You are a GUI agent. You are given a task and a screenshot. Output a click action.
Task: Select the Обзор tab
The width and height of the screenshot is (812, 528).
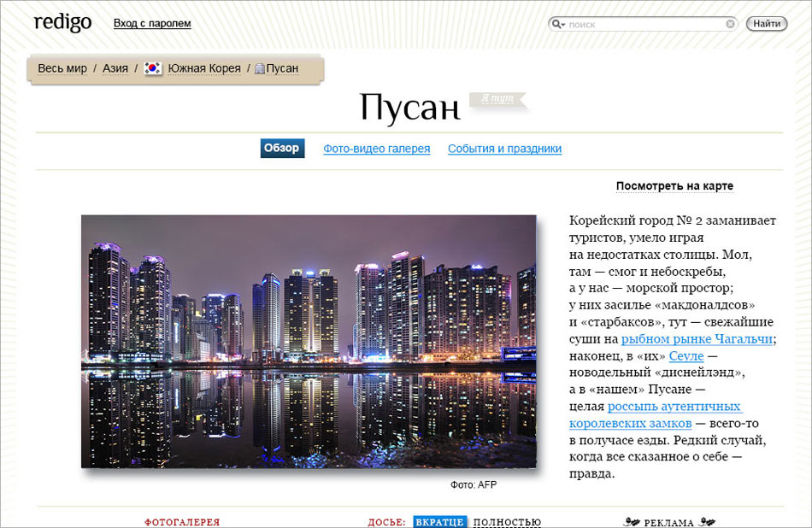(x=282, y=149)
